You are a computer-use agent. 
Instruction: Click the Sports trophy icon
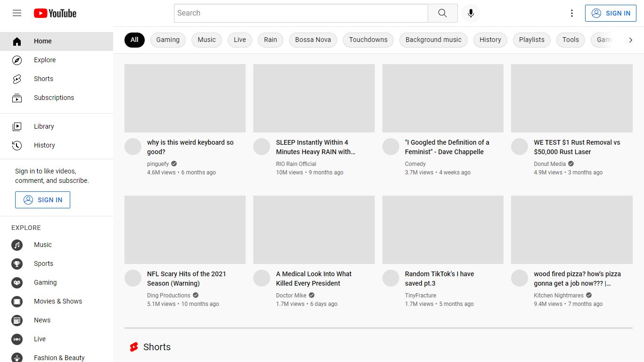pos(17,264)
